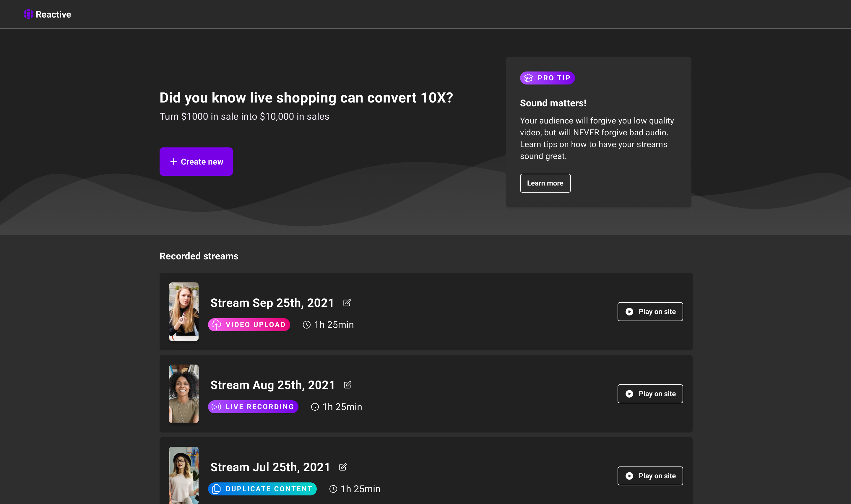851x504 pixels.
Task: Open the Aug 25th stream thumbnail
Action: [x=184, y=394]
